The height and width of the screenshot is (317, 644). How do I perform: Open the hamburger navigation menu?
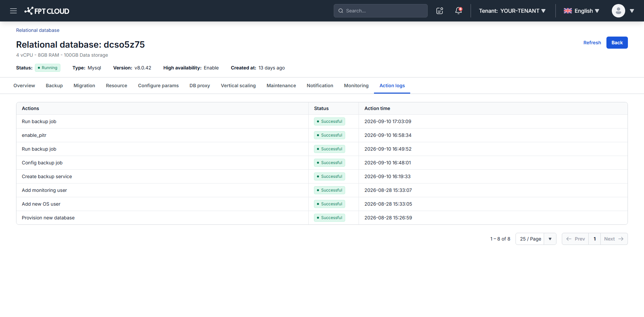click(x=13, y=11)
